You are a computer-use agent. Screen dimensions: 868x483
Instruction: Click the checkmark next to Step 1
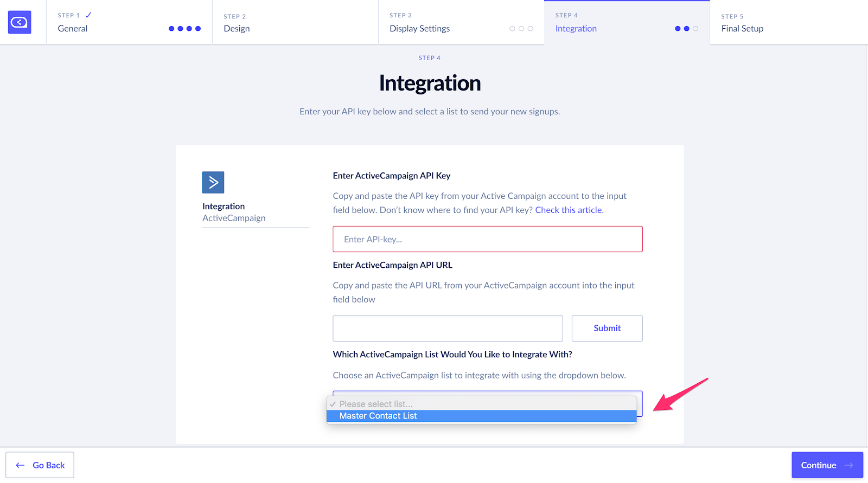pyautogui.click(x=88, y=15)
